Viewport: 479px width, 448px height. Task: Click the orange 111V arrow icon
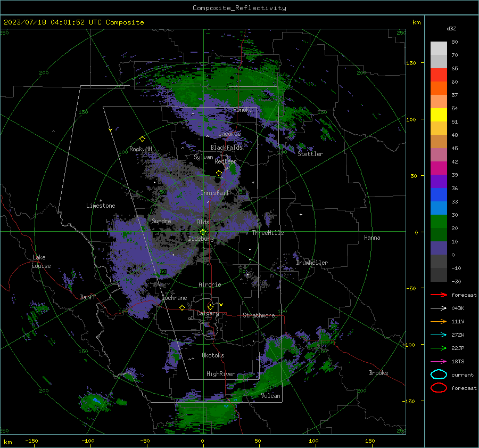(x=439, y=321)
